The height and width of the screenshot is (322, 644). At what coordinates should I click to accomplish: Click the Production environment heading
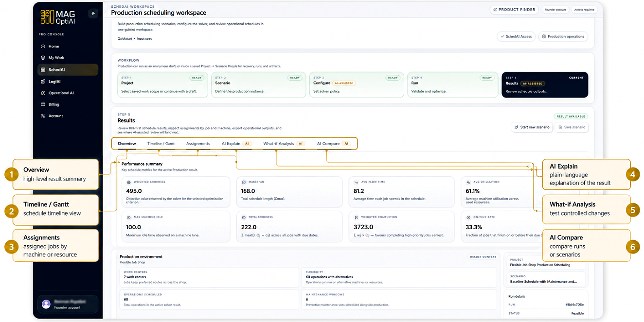click(x=141, y=256)
